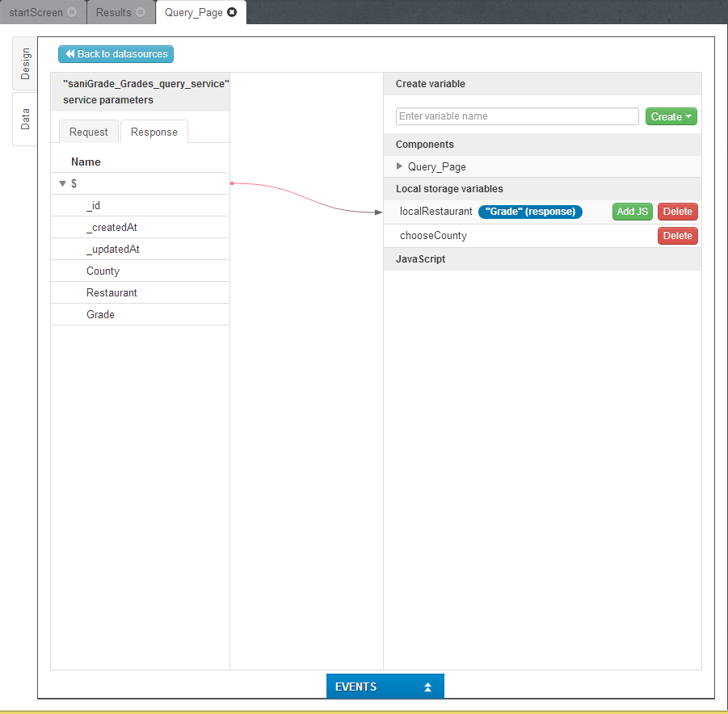Select the County response field

click(x=103, y=271)
